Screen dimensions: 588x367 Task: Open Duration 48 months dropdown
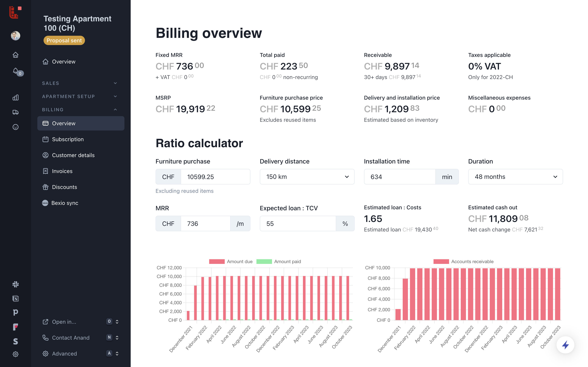coord(515,177)
